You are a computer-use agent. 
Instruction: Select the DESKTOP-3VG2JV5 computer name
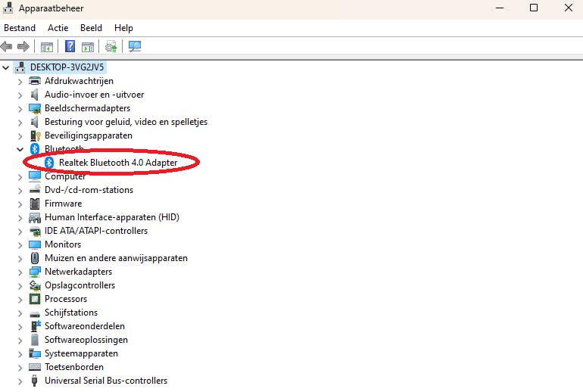pos(67,67)
